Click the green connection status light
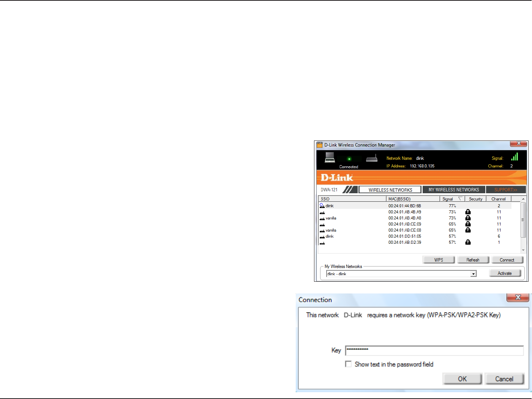Screen dimensions: 532x399 pos(349,159)
